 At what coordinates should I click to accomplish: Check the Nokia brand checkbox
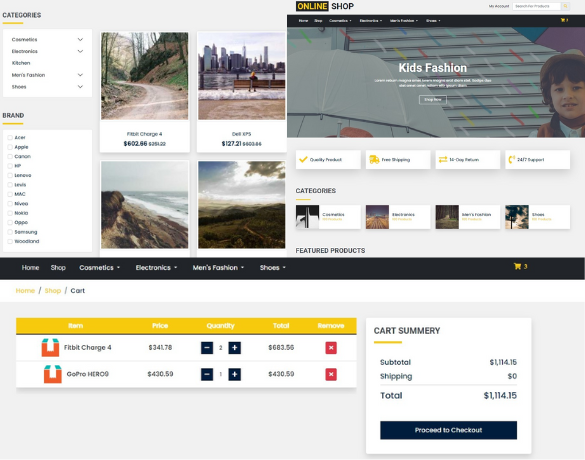[10, 213]
